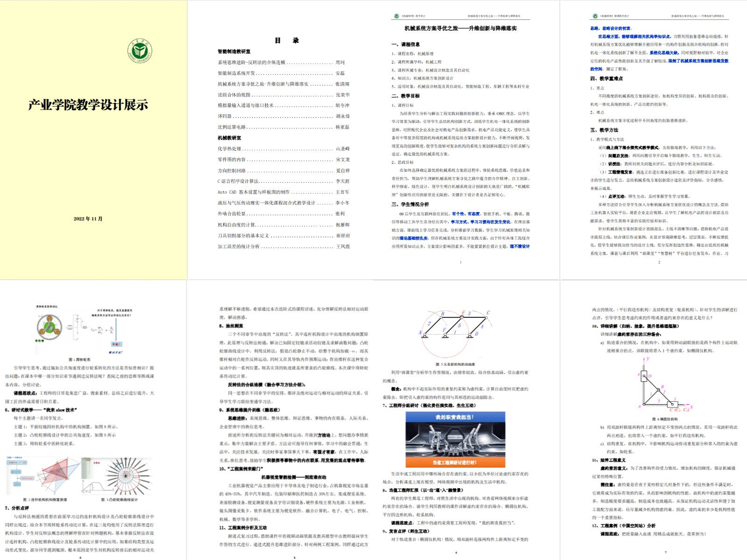747x560 pixels.
Task: Select the yellow cover page thumbnail title
Action: 88,105
